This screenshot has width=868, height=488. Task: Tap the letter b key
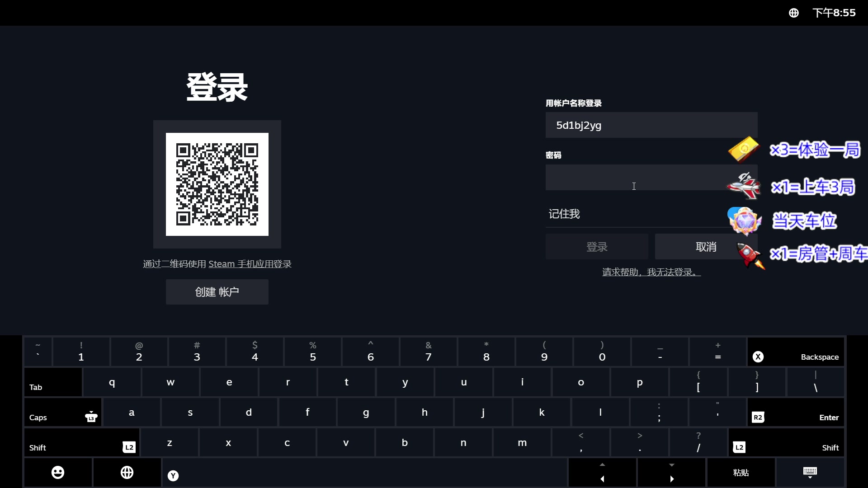(x=405, y=443)
